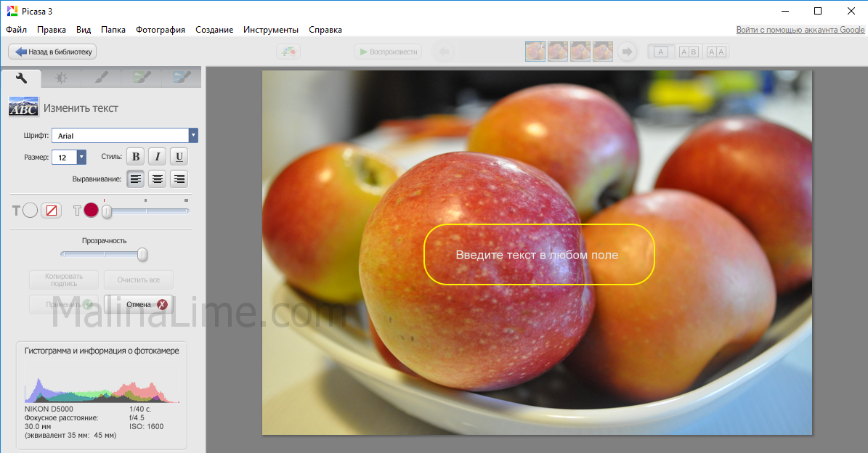
Task: Toggle bold text style
Action: 135,156
